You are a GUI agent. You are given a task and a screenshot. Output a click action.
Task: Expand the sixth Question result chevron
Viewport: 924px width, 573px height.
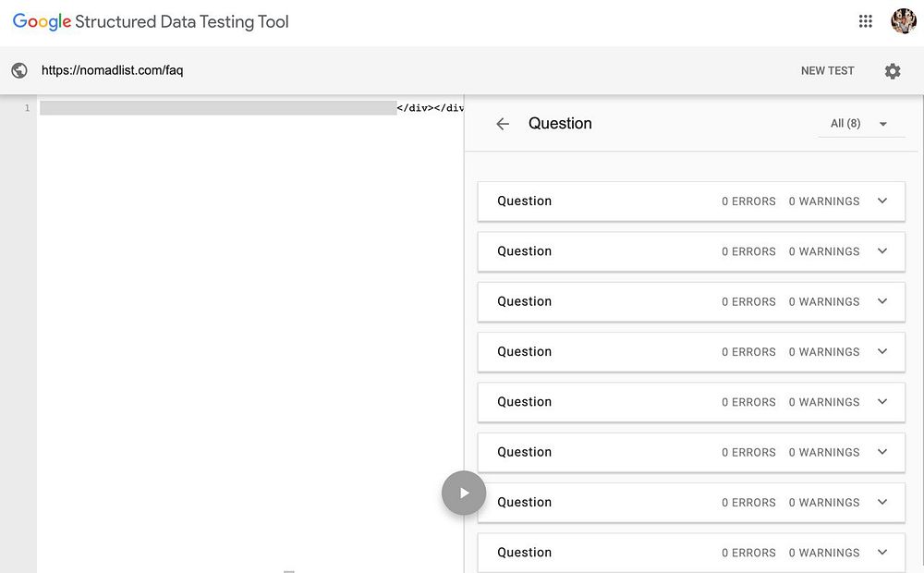click(881, 452)
